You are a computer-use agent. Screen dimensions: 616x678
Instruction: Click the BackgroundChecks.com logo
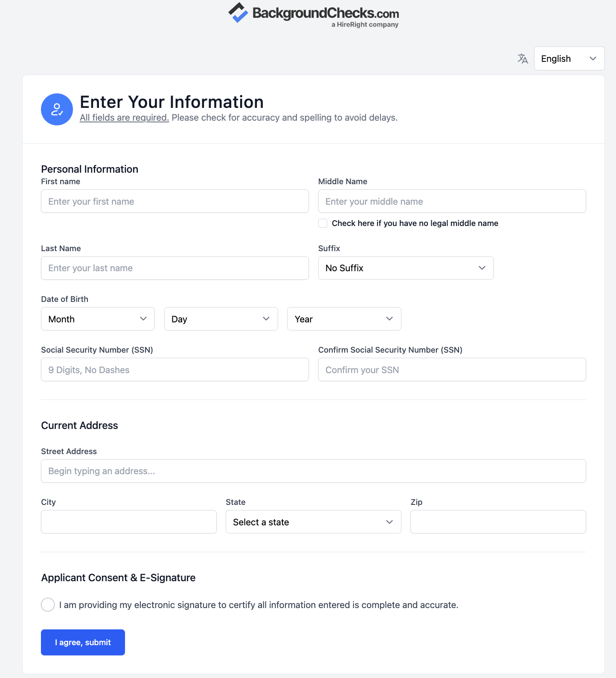314,15
